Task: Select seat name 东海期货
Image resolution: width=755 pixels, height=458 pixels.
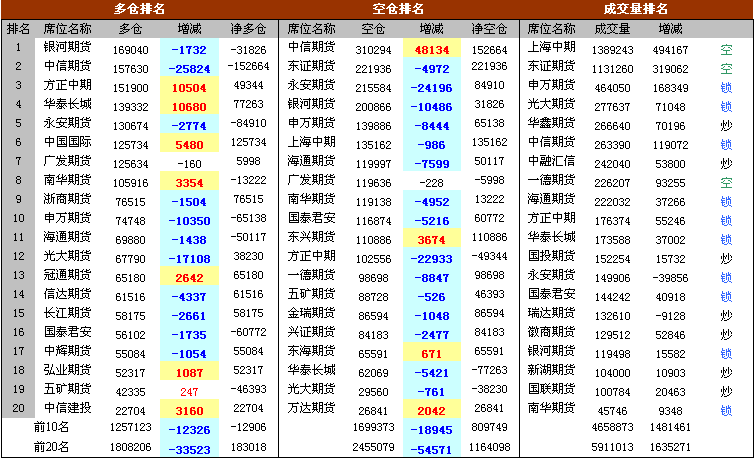Action: 311,351
